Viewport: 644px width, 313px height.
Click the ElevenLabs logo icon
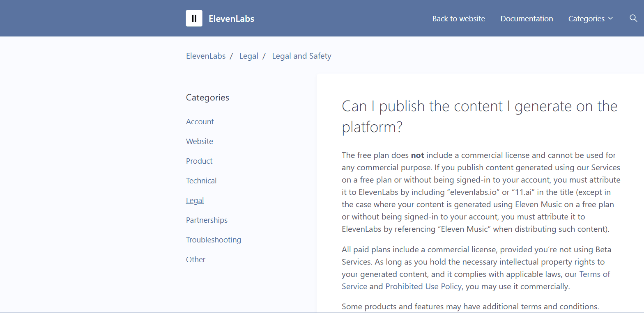coord(194,18)
